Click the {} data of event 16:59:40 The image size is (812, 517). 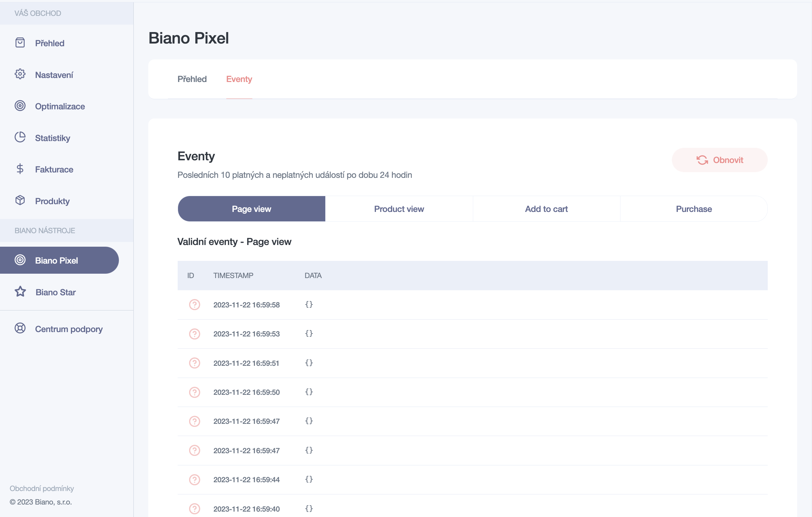(309, 509)
